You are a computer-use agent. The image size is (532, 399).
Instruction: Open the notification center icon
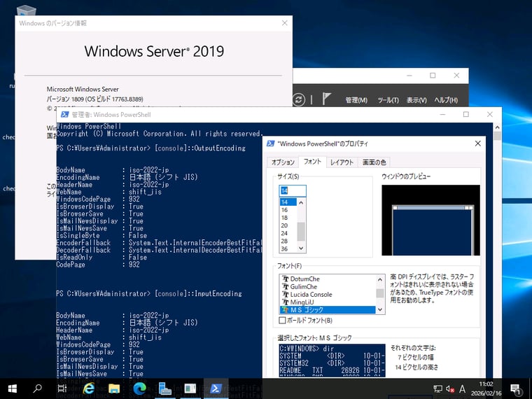click(x=516, y=389)
